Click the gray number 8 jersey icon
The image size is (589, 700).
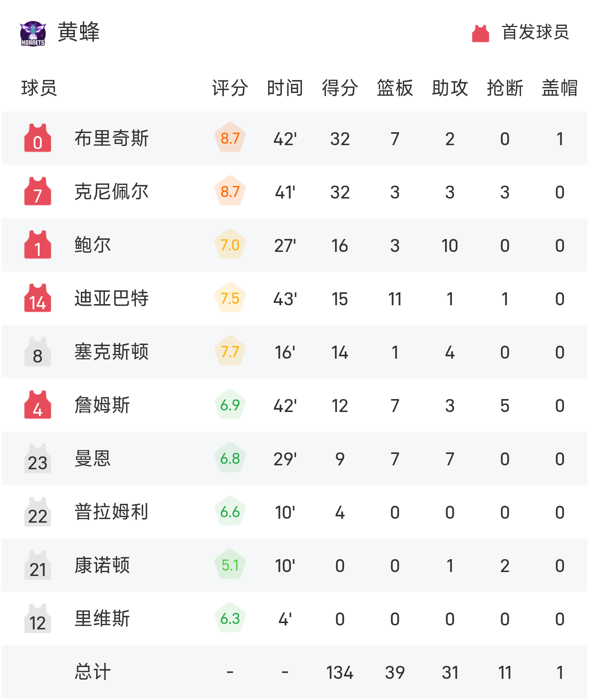[38, 352]
